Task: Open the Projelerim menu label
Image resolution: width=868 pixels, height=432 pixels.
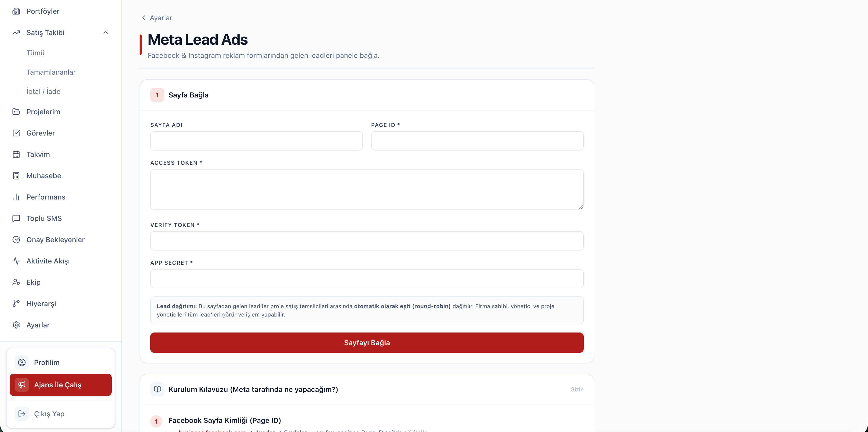Action: [x=43, y=111]
